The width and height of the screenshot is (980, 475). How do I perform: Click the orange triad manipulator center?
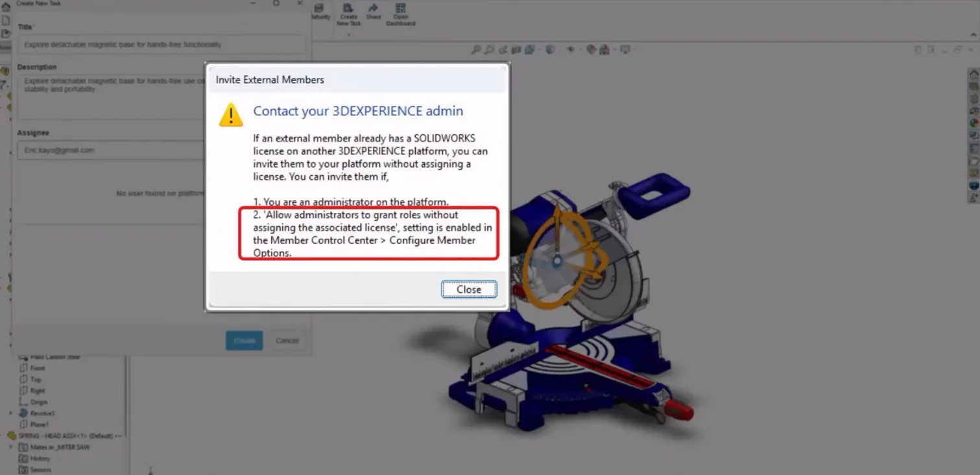556,262
